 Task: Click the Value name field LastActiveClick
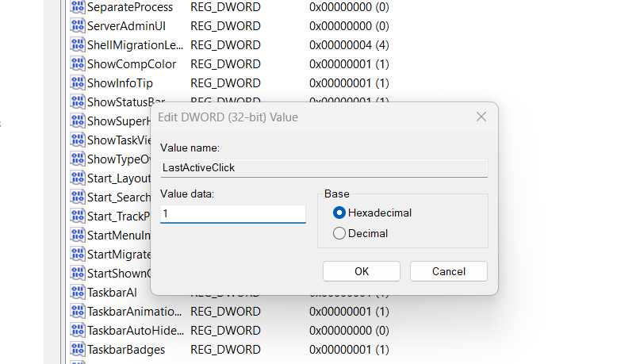(324, 168)
